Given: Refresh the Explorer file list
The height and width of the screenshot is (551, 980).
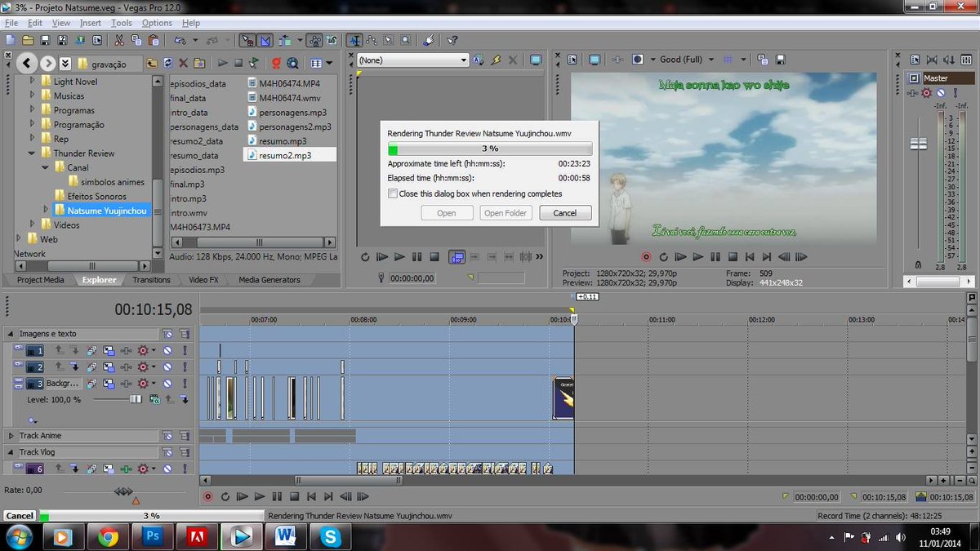Looking at the screenshot, I should coord(167,63).
